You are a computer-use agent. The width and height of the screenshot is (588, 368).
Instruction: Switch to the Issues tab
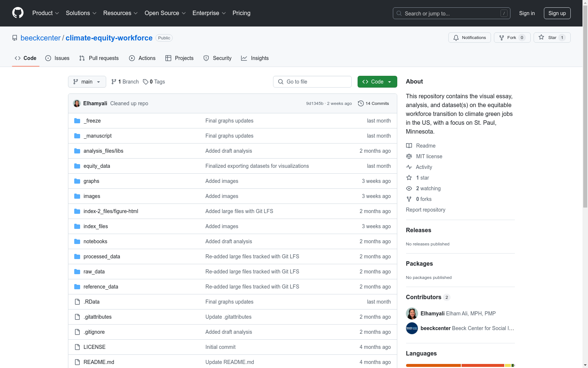[x=57, y=58]
